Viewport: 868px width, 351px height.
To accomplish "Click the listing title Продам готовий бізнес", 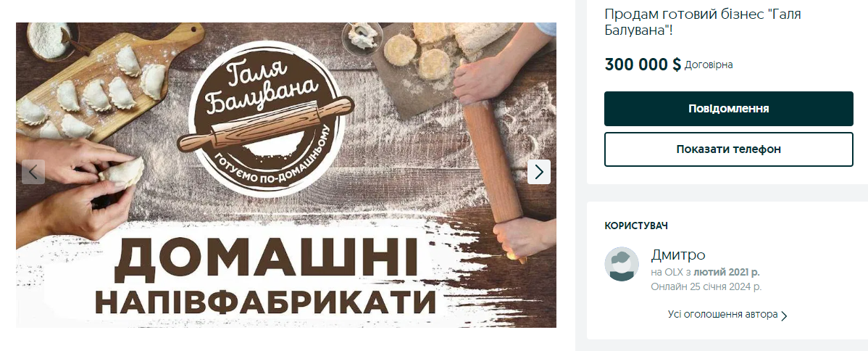I will (x=703, y=22).
